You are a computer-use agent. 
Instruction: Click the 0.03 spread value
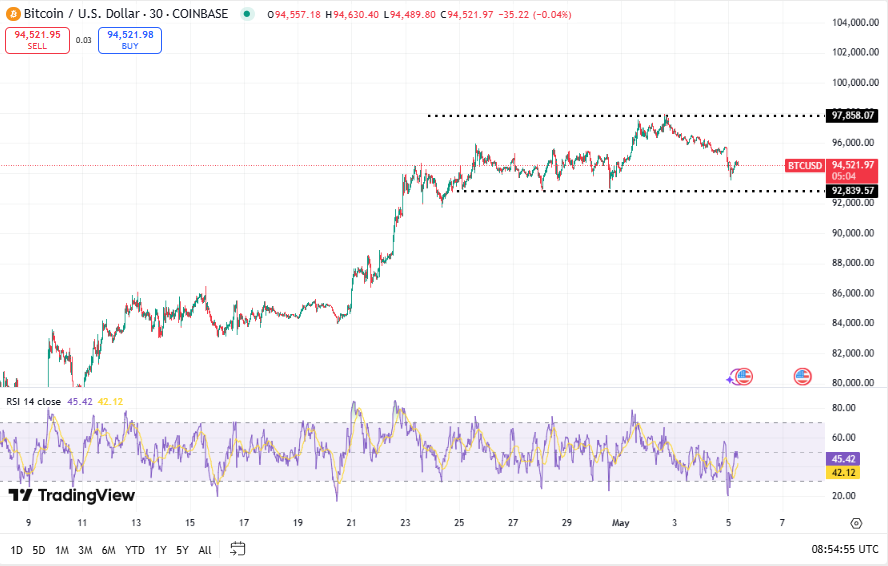84,40
